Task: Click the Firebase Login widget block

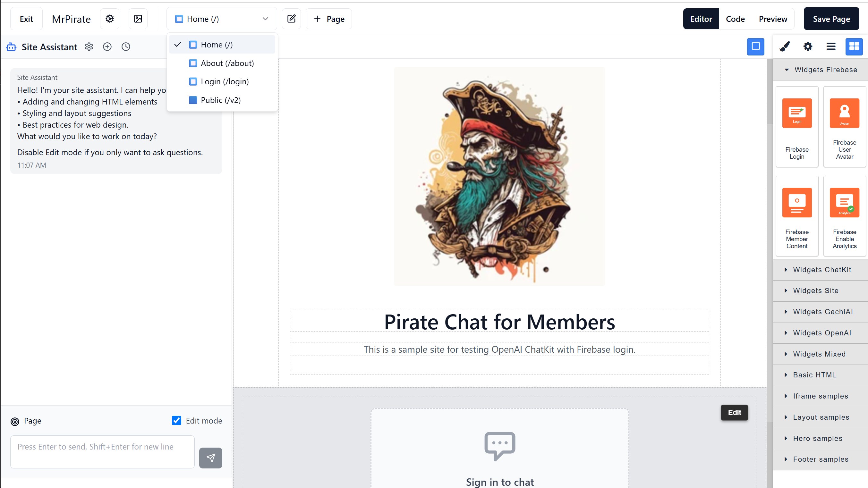Action: [796, 127]
